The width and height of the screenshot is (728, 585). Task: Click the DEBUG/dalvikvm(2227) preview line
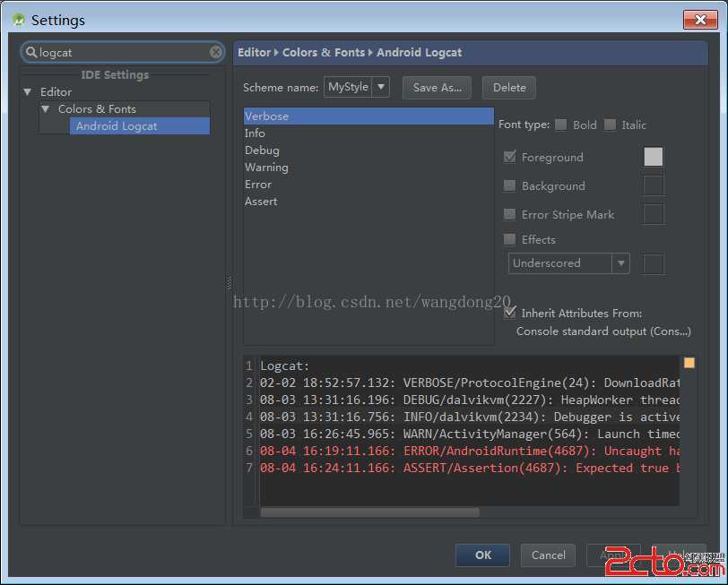click(x=470, y=400)
